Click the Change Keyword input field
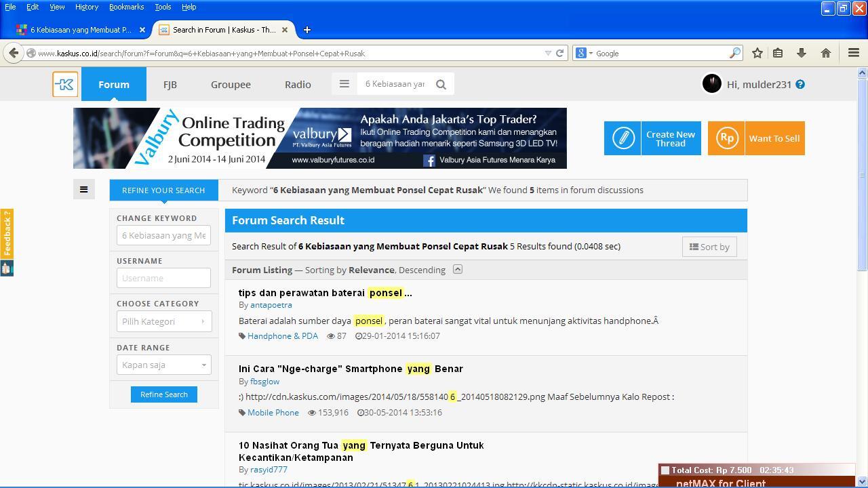 pyautogui.click(x=163, y=235)
